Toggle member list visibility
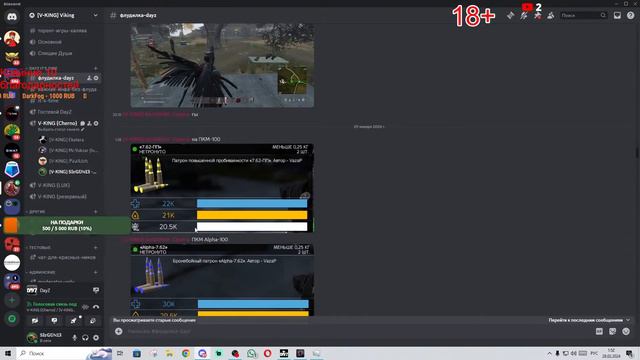Viewport: 640px width, 360px height. click(551, 16)
